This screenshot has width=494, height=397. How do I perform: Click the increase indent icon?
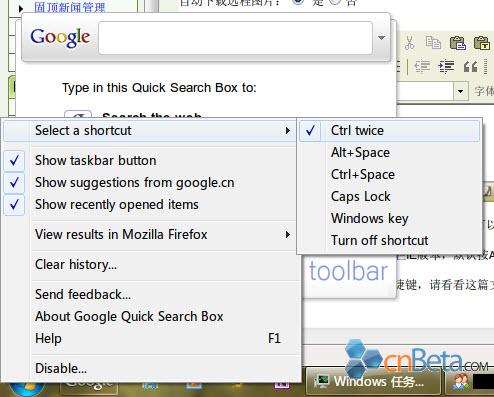[x=446, y=67]
